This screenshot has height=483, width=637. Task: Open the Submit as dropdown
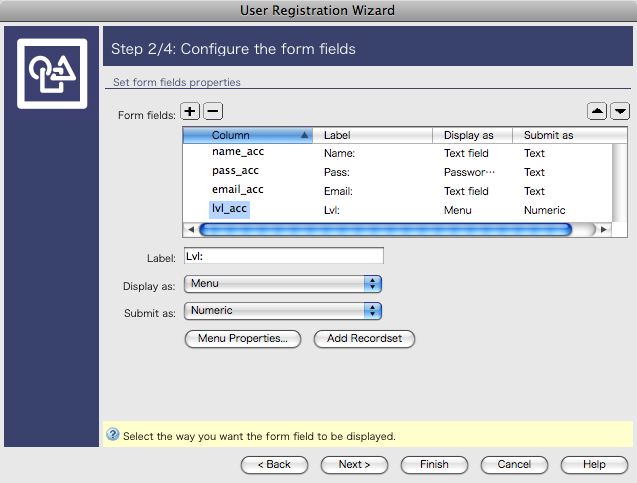click(283, 311)
